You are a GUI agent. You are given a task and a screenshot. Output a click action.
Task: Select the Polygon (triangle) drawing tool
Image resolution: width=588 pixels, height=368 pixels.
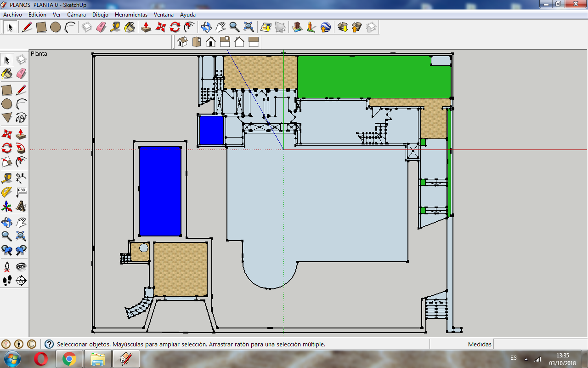tap(7, 118)
